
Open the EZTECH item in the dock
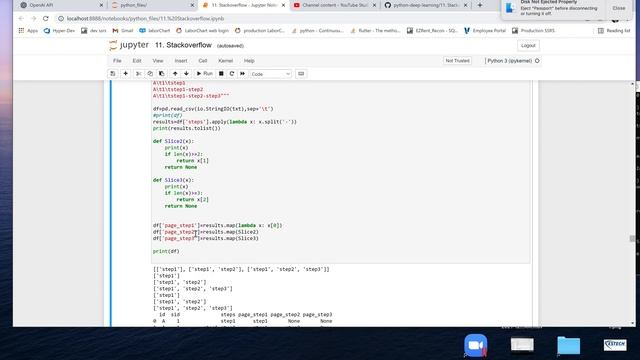pos(615,344)
